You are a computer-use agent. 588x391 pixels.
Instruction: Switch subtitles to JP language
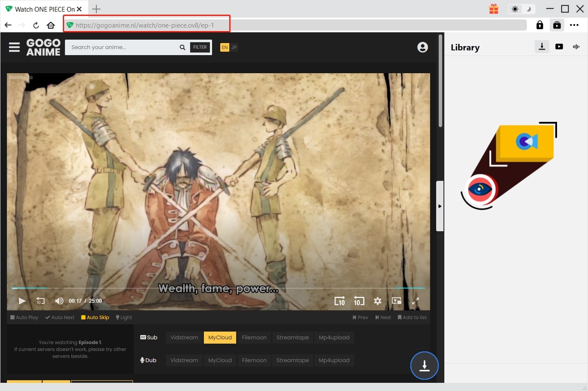pyautogui.click(x=234, y=47)
